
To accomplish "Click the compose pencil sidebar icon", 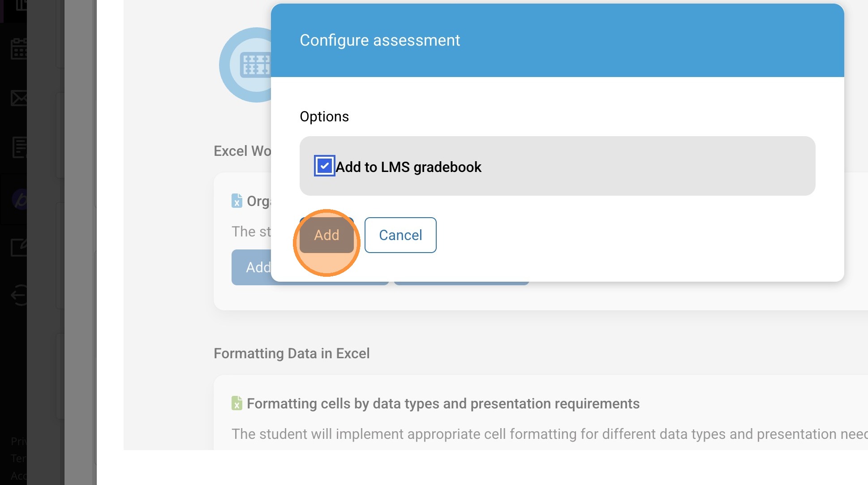I will pos(19,247).
